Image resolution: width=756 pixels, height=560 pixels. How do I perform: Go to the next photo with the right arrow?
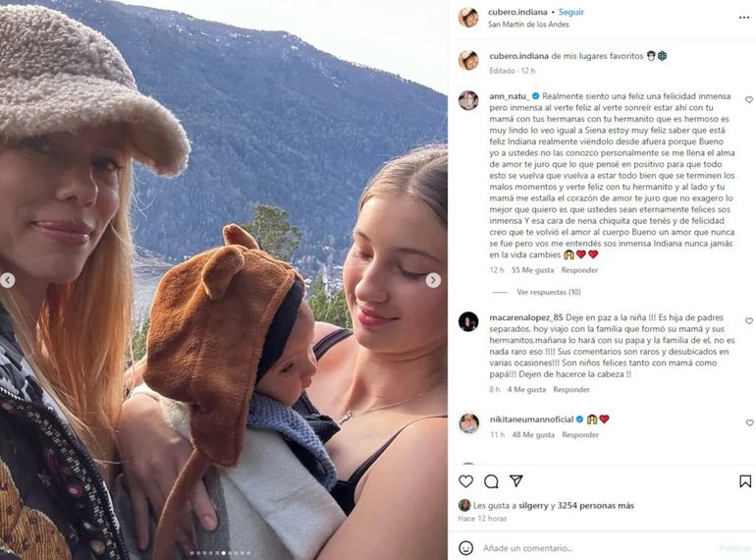click(433, 280)
